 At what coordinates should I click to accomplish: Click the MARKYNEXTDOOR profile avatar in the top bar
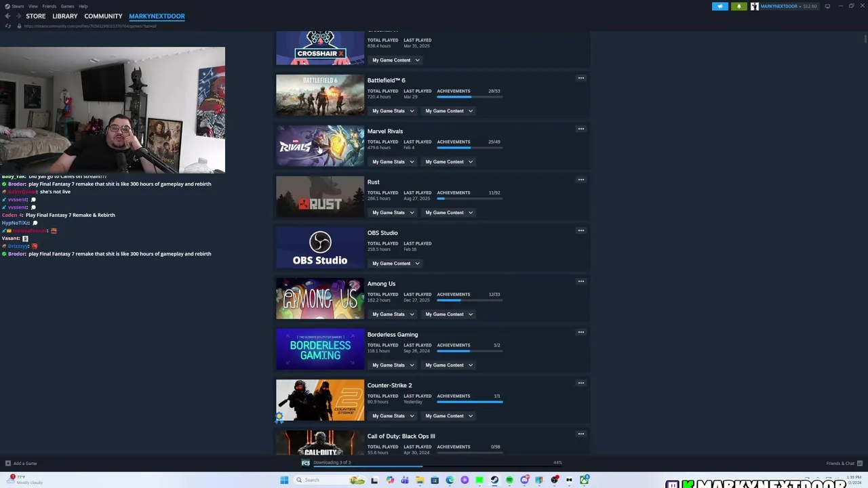point(755,6)
